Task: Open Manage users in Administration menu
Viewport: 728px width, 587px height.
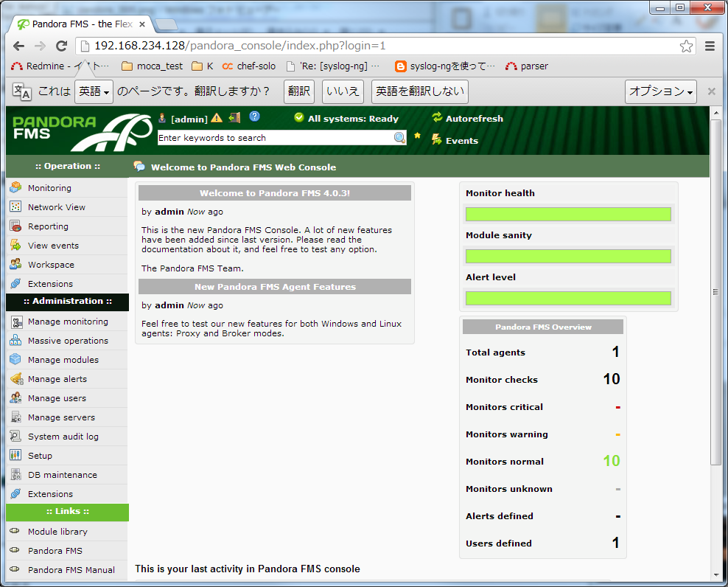Action: tap(57, 398)
